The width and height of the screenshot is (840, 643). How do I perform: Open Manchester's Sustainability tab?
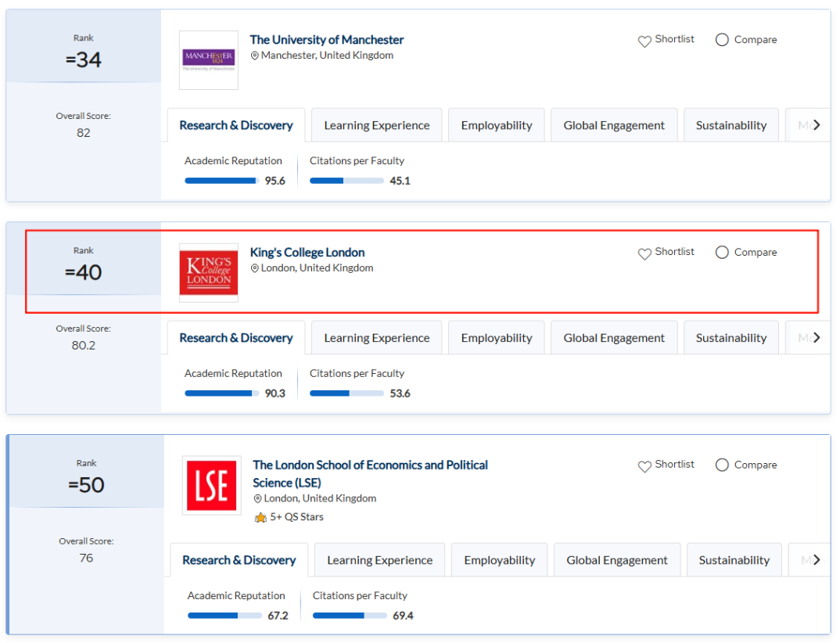click(731, 125)
